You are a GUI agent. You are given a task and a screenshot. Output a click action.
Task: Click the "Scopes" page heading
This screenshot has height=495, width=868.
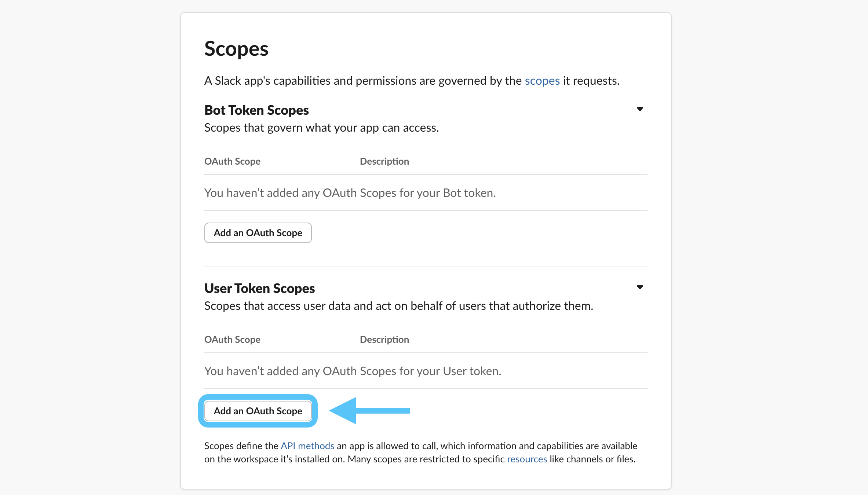[236, 49]
